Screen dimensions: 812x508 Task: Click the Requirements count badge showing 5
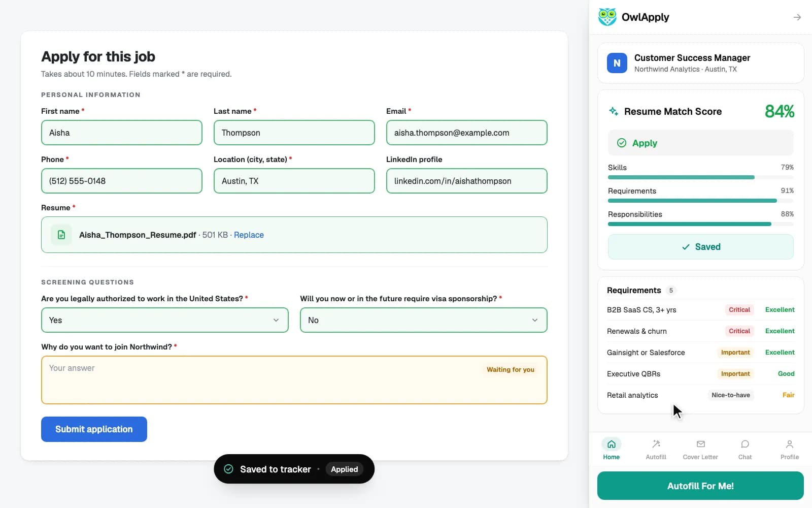coord(671,291)
